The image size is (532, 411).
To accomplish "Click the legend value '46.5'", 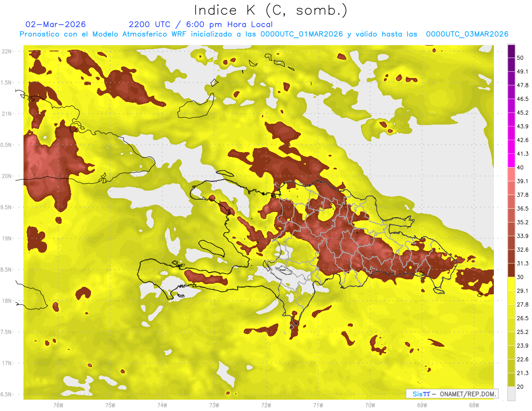I will [523, 99].
